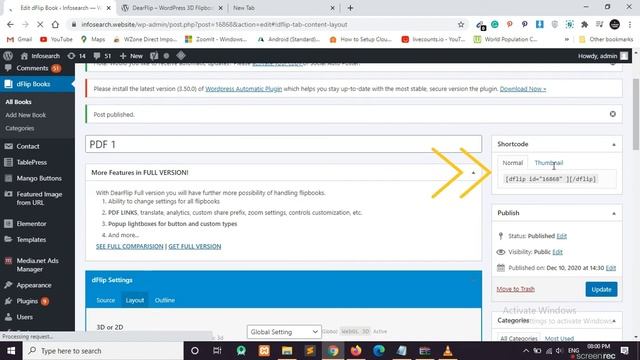The width and height of the screenshot is (640, 360).
Task: Launch VLC from the taskbar
Action: [x=448, y=351]
